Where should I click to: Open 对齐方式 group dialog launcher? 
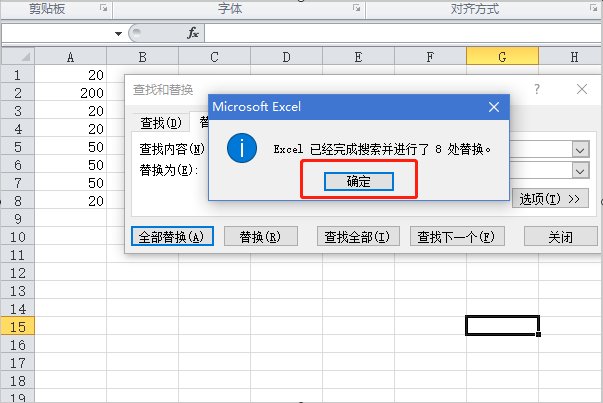594,8
